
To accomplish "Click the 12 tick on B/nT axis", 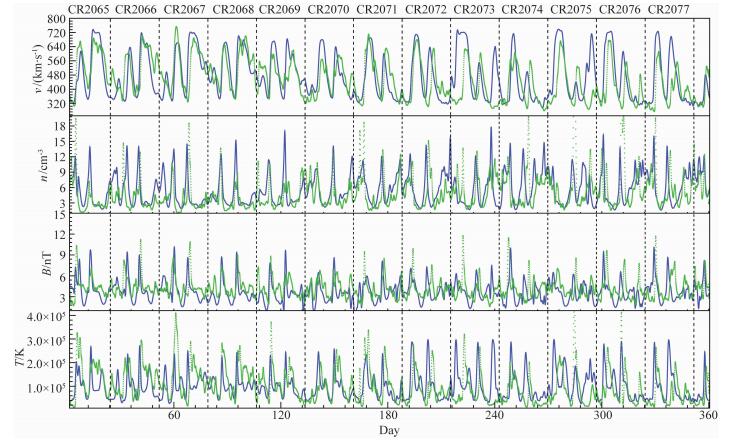I will 58,235.
